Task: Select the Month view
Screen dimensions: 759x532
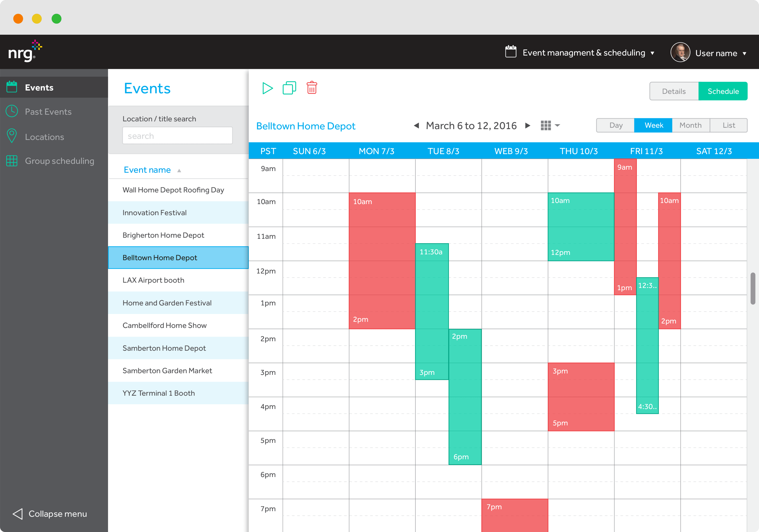Action: point(691,125)
